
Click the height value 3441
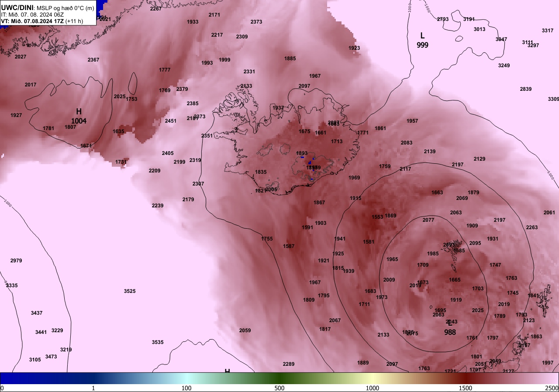(x=41, y=332)
